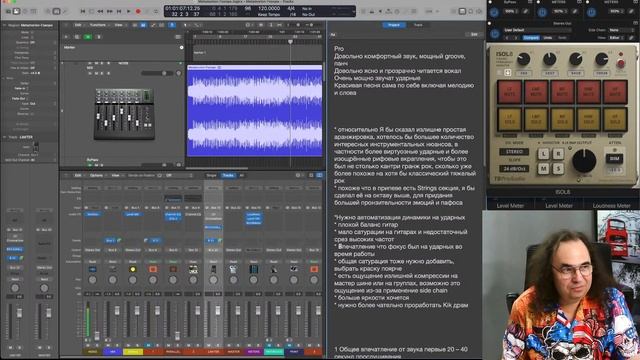This screenshot has width=640, height=360.
Task: Solo the LF band in ISOL8
Action: [x=509, y=119]
